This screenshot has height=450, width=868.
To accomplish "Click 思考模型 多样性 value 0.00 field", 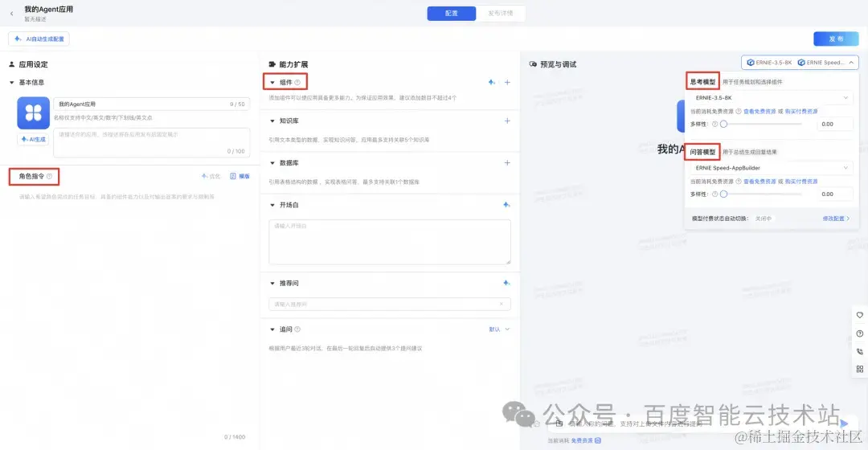I will pos(835,124).
